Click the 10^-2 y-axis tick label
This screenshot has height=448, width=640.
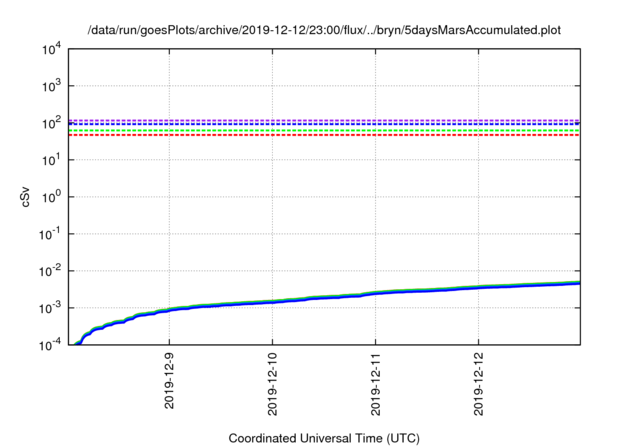(50, 271)
